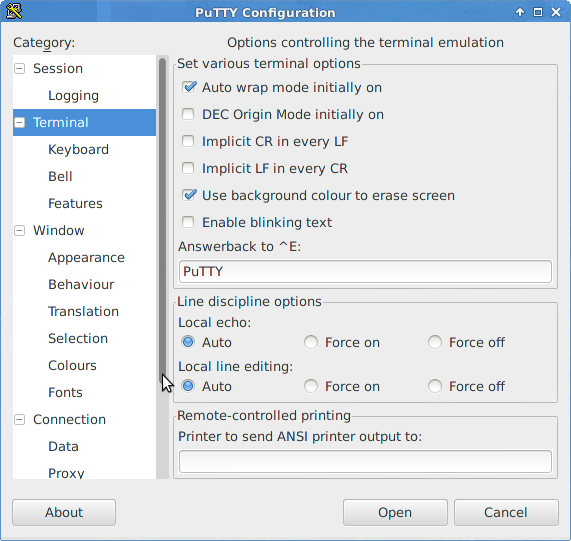Open the Bell settings

tap(60, 177)
